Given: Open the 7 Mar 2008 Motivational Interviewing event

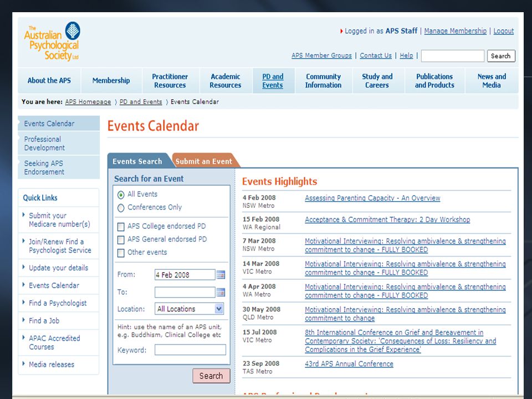Looking at the screenshot, I should click(405, 245).
